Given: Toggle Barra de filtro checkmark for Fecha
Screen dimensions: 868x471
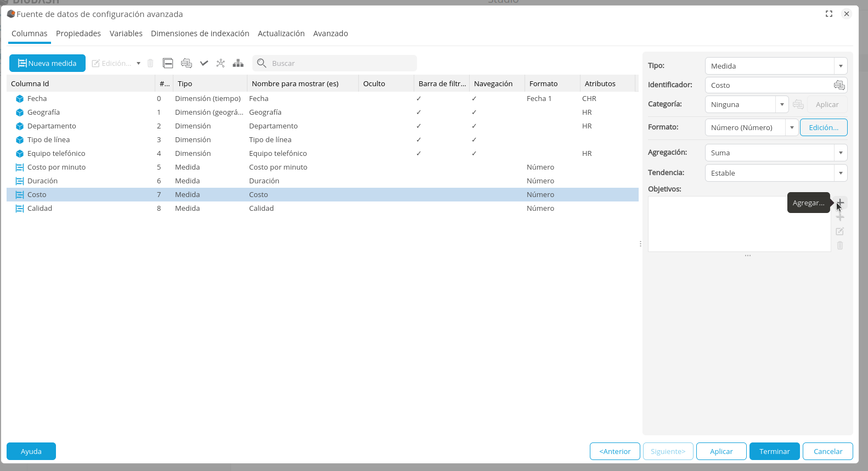Looking at the screenshot, I should click(x=419, y=99).
